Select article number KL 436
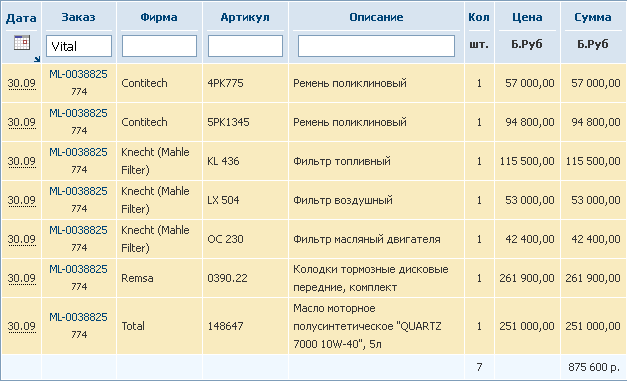Viewport: 627px width, 381px height. (x=223, y=161)
